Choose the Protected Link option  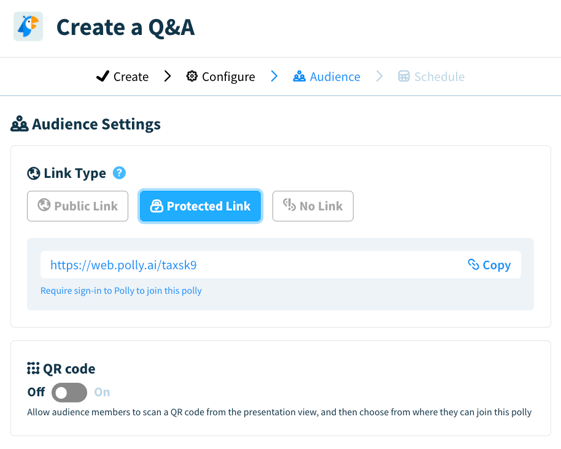click(200, 206)
